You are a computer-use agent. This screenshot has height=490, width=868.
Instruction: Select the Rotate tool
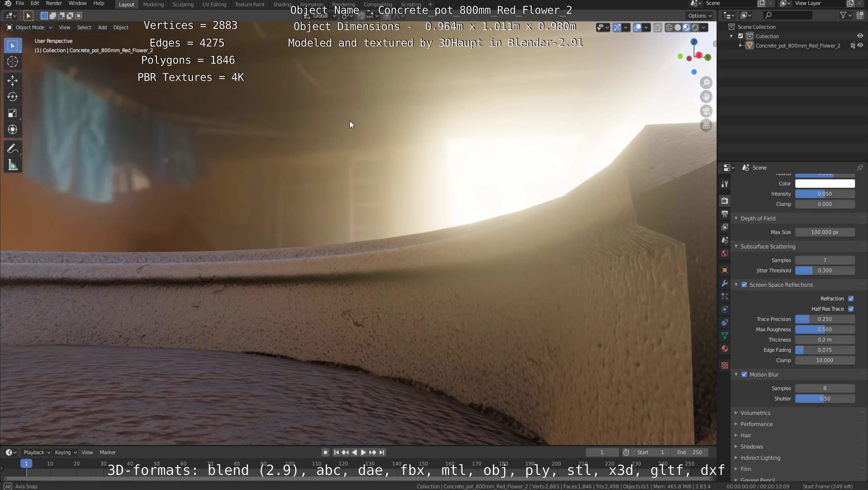pyautogui.click(x=13, y=97)
